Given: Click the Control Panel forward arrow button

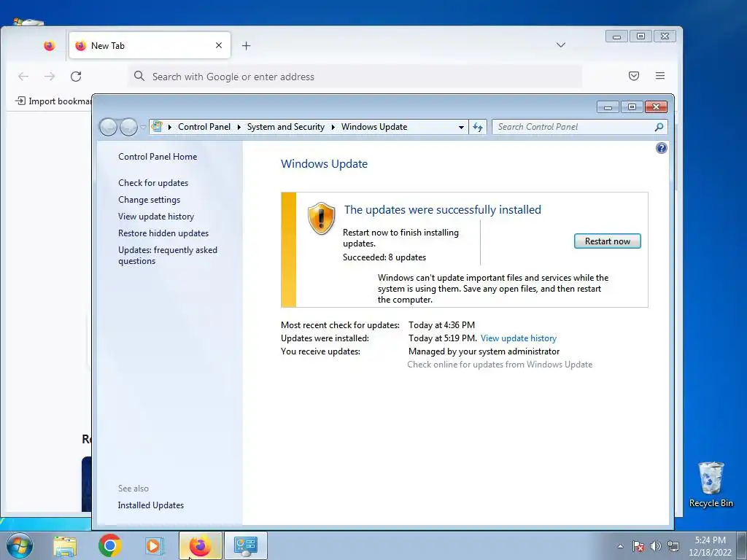Looking at the screenshot, I should (x=128, y=127).
